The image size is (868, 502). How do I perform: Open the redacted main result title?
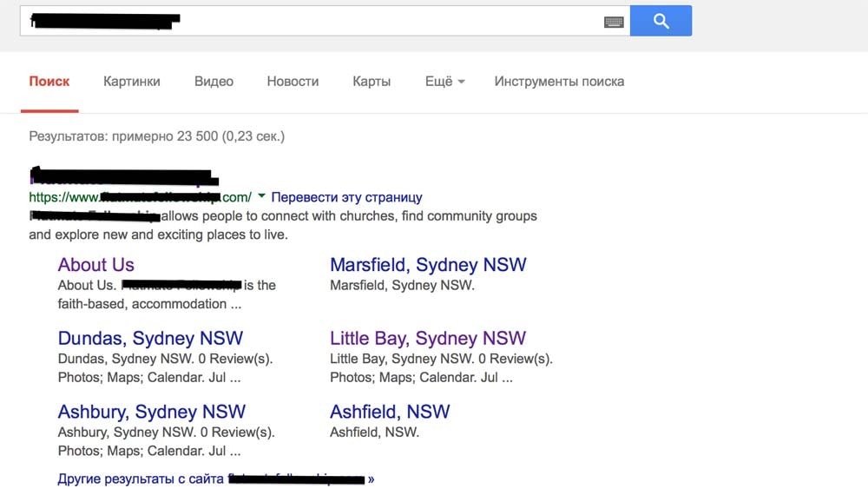tap(120, 179)
